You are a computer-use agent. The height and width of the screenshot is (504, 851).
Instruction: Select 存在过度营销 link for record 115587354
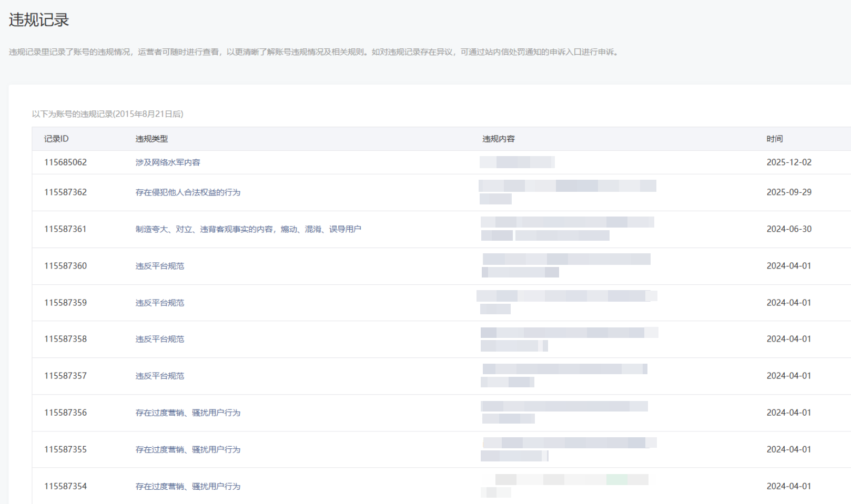[188, 486]
